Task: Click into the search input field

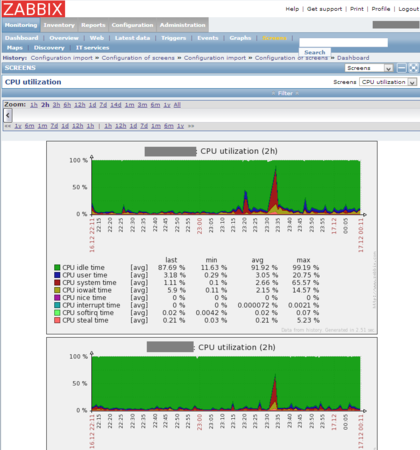Action: (x=343, y=42)
